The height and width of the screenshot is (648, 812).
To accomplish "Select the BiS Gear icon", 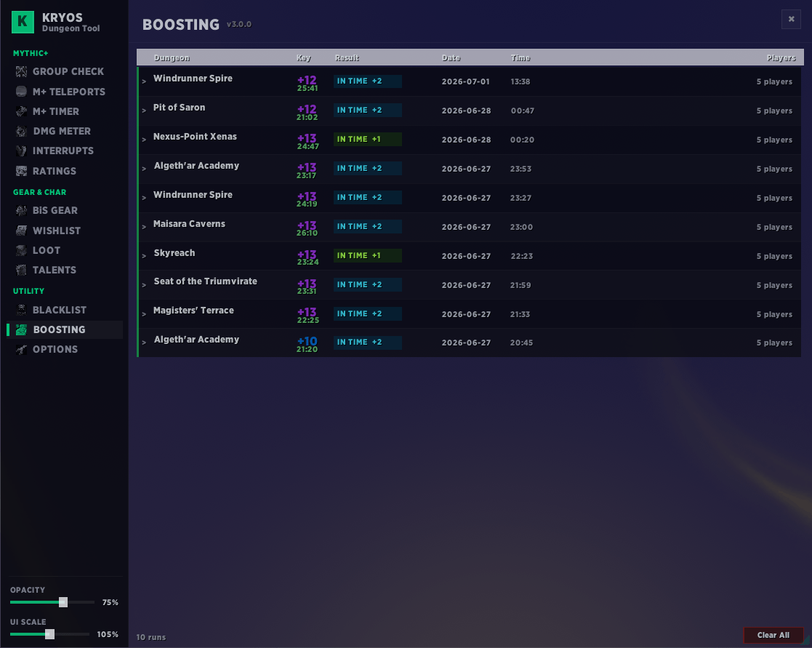I will click(x=21, y=210).
